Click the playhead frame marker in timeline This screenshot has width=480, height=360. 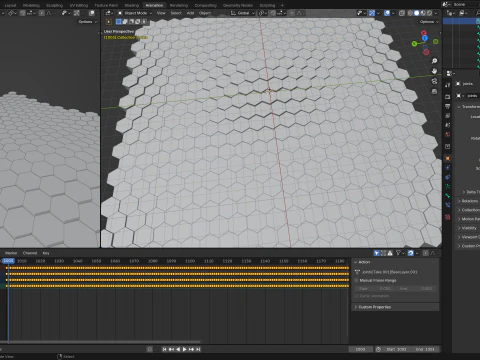(x=8, y=261)
